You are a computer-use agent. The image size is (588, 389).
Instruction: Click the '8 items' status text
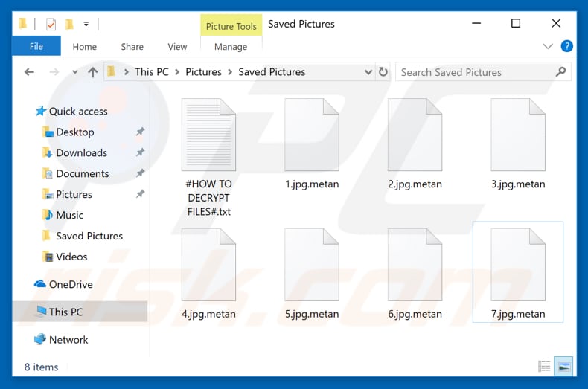[41, 367]
